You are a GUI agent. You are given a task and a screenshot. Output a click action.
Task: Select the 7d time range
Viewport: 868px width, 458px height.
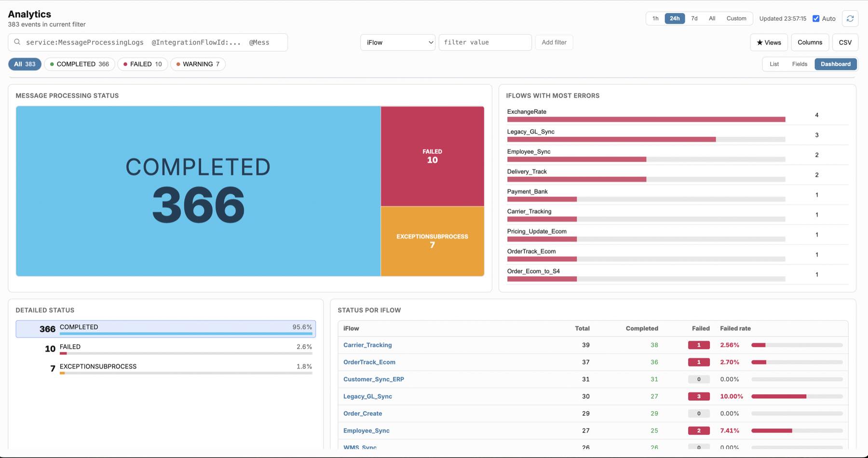click(x=694, y=18)
